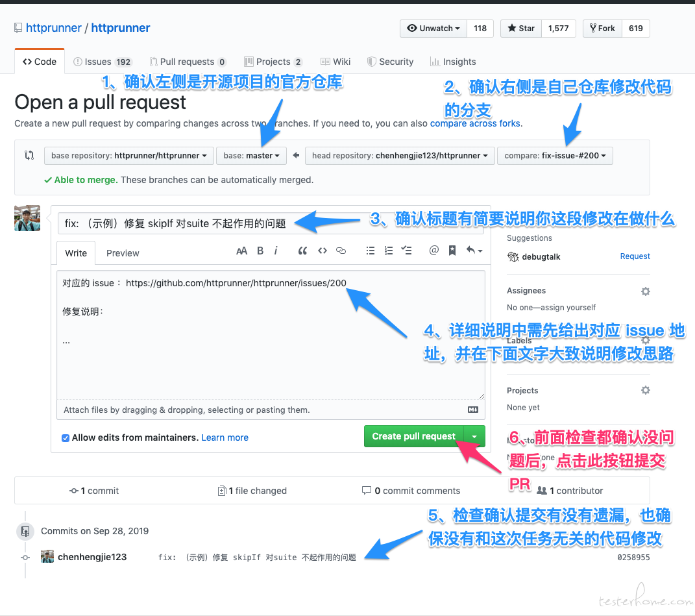
Task: Add a bulleted list
Action: coord(371,251)
